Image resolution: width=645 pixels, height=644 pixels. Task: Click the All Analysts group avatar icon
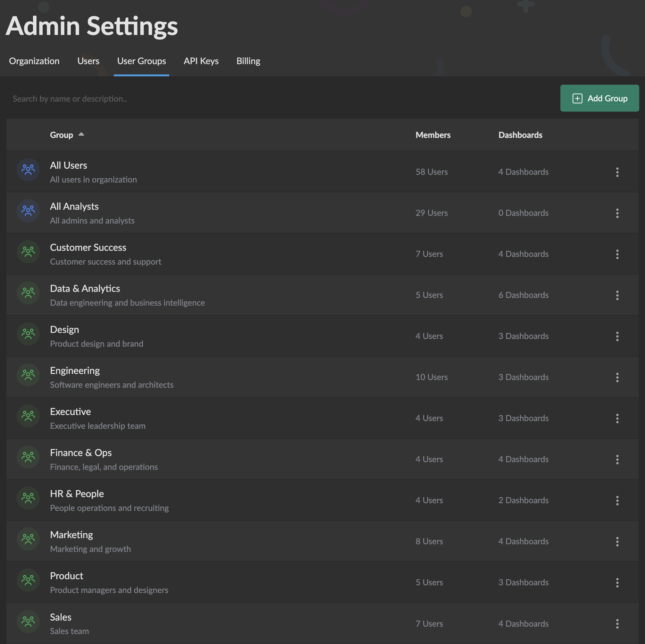pos(28,211)
